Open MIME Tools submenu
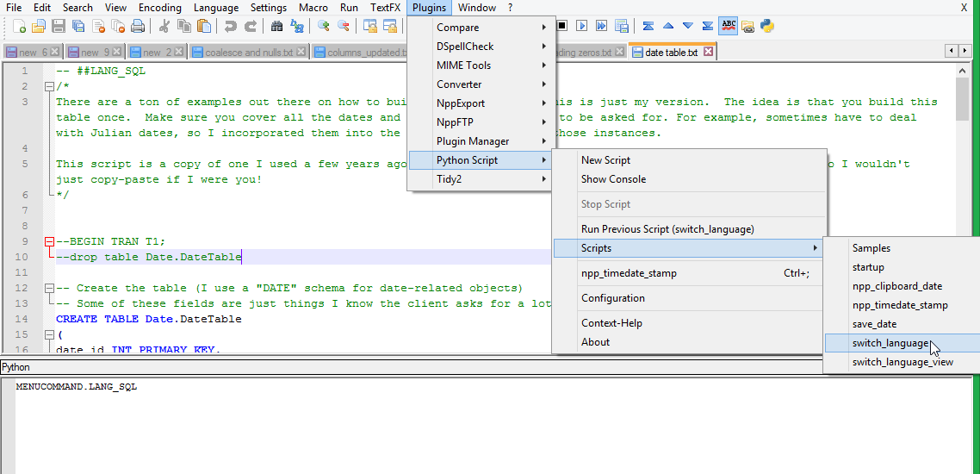 point(480,65)
